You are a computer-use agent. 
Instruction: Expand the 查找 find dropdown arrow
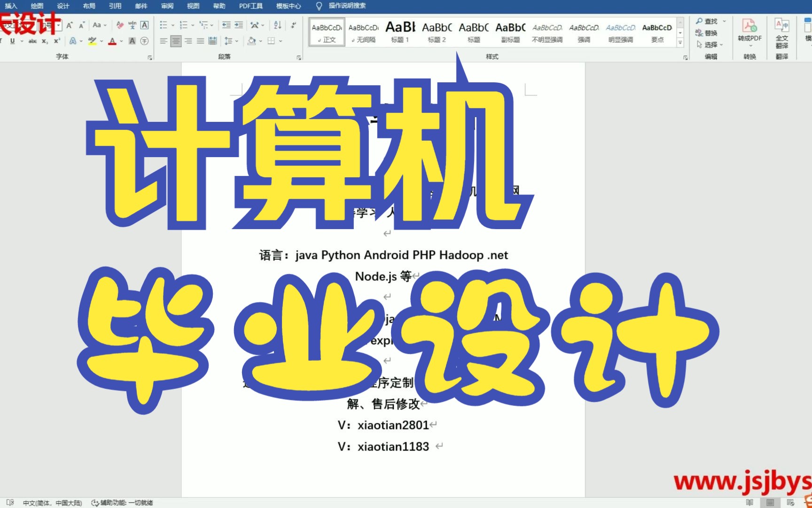pos(724,21)
